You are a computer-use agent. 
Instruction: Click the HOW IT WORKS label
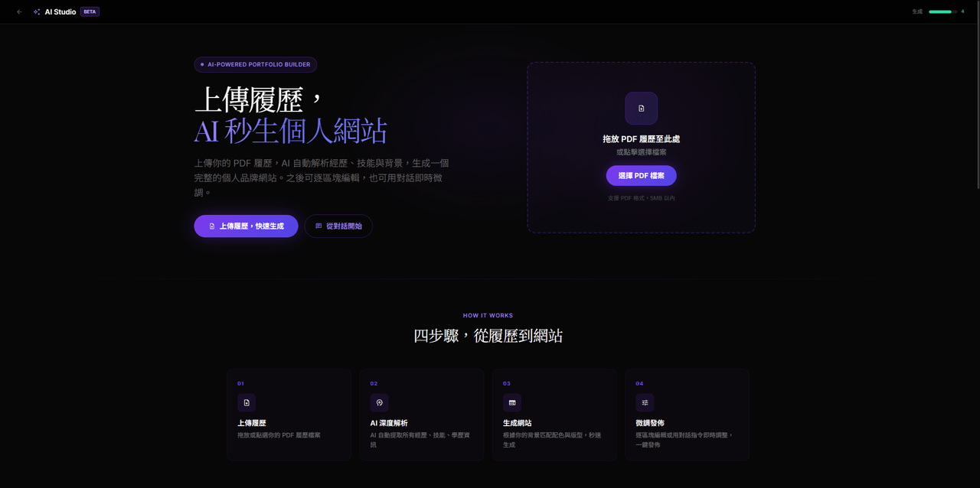coord(488,315)
